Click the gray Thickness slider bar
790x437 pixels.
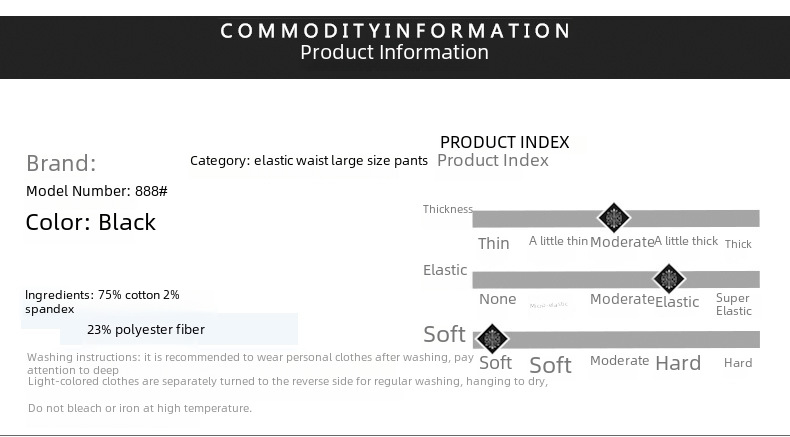616,219
